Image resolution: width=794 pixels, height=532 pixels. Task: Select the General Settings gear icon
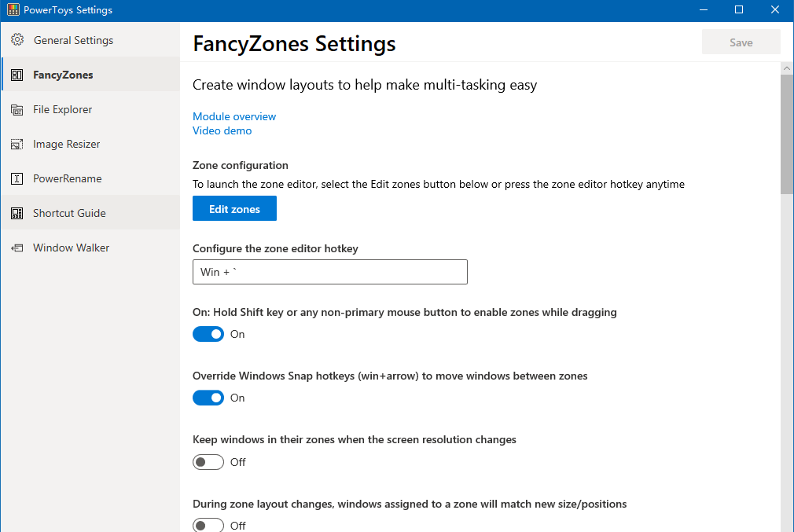click(x=16, y=39)
